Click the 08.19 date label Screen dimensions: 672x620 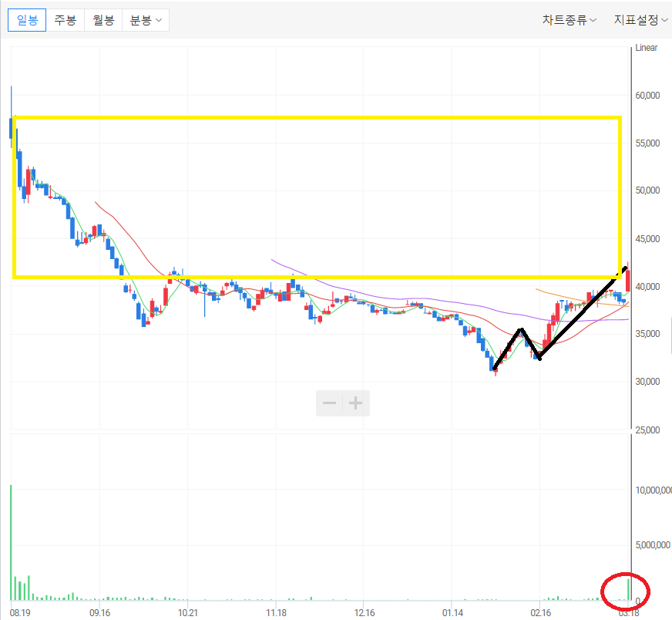point(20,613)
